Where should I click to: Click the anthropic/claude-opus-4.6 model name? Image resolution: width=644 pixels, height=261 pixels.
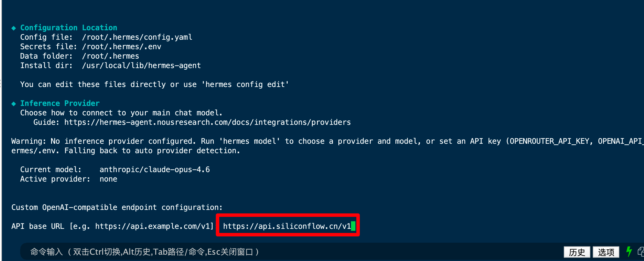point(155,170)
